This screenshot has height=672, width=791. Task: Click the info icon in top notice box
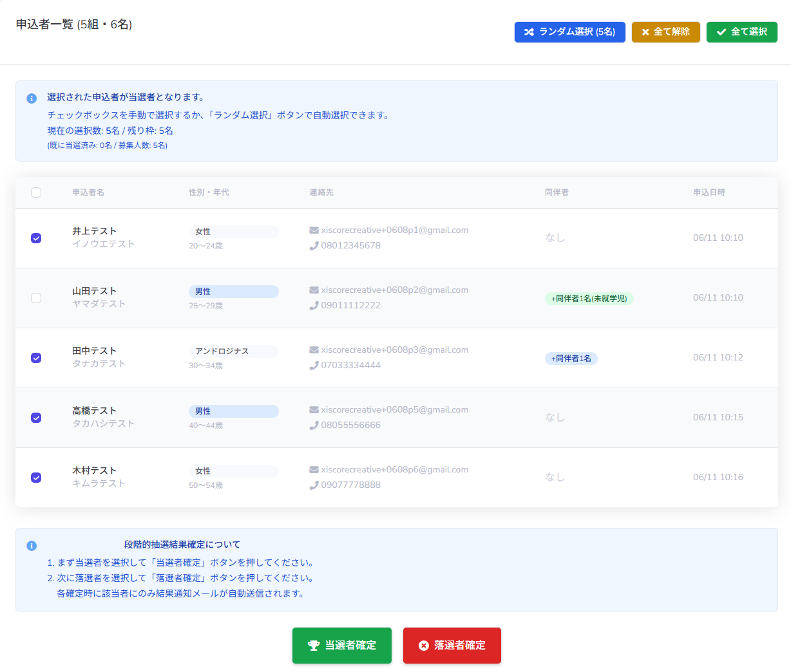(32, 98)
